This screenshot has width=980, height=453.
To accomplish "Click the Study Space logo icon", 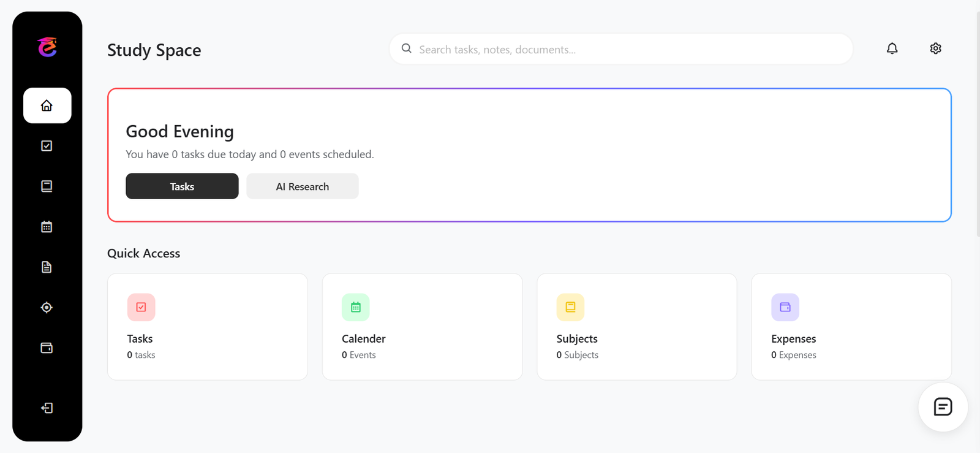I will pyautogui.click(x=47, y=47).
